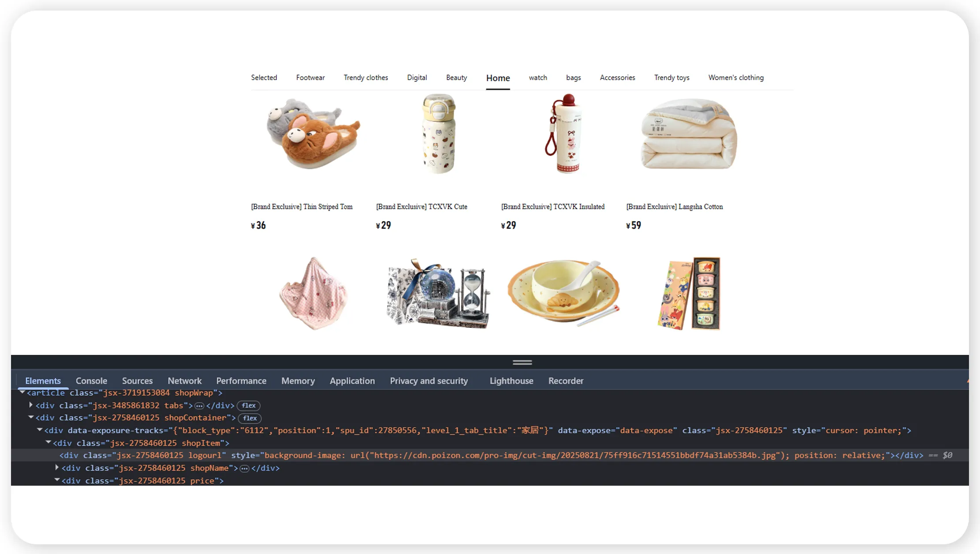Open the Thin Striped Tom product link
The image size is (980, 554).
point(302,207)
